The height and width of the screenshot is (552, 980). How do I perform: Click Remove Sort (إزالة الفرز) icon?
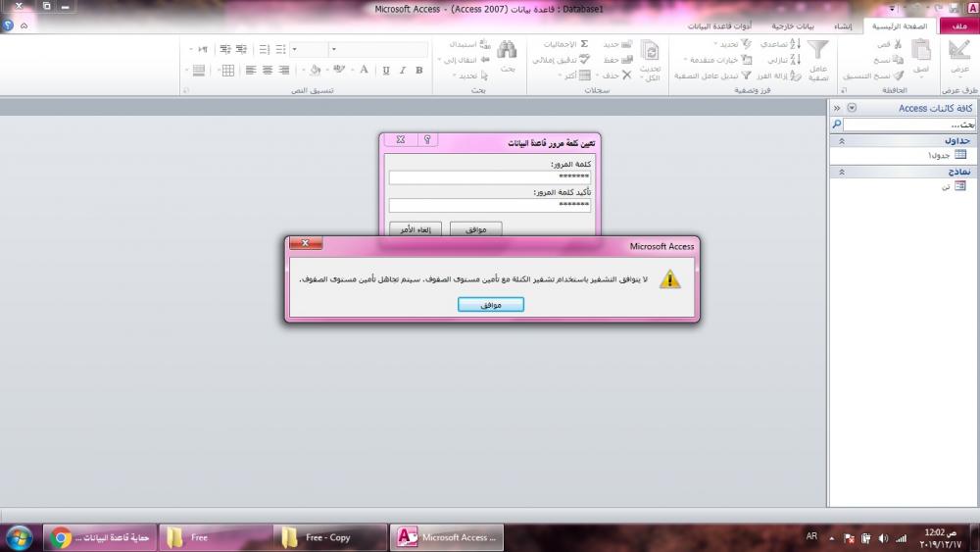pyautogui.click(x=795, y=75)
